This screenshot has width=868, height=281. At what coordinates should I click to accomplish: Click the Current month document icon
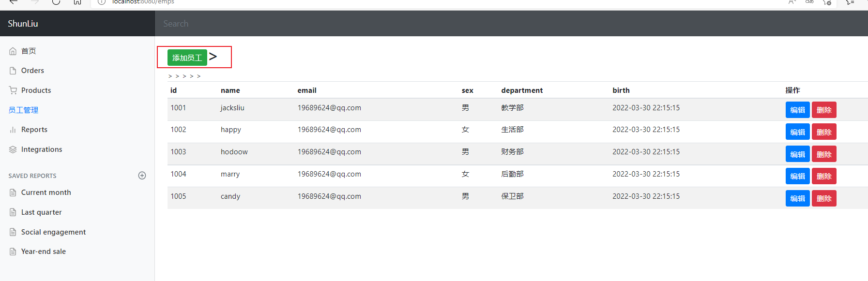point(13,192)
